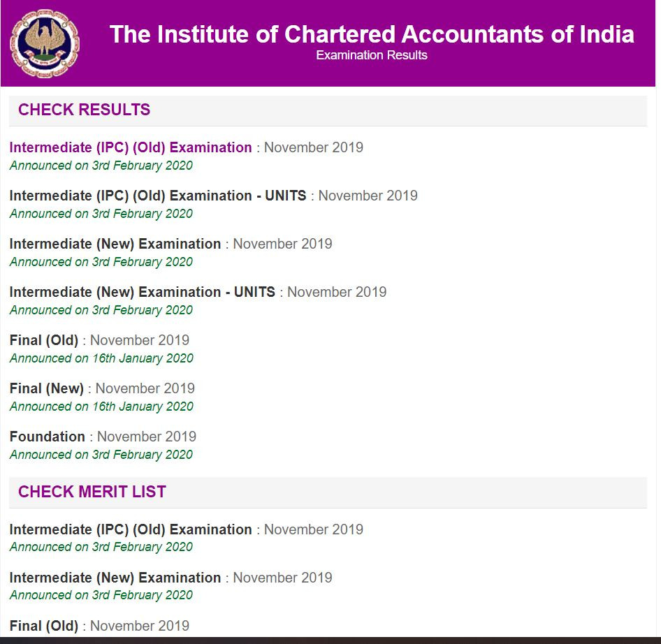Click the Examination Results subtitle in header
The height and width of the screenshot is (644, 661).
tap(372, 55)
